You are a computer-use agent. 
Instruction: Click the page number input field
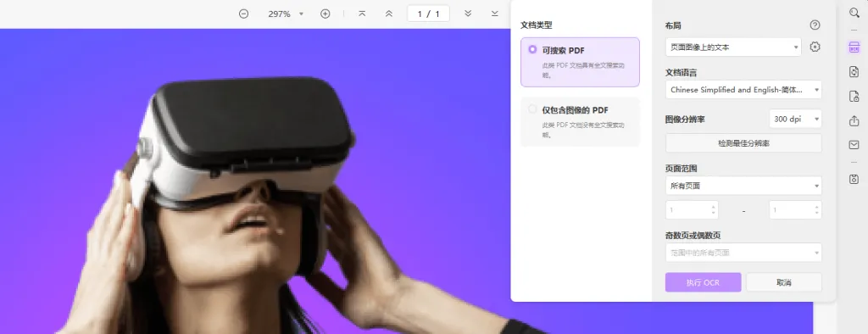tap(428, 14)
